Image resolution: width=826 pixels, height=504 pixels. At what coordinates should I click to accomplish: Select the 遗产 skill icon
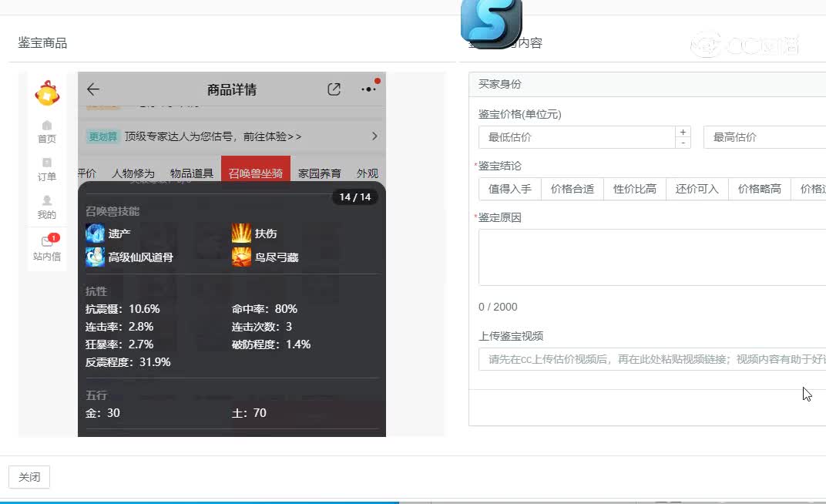(96, 234)
